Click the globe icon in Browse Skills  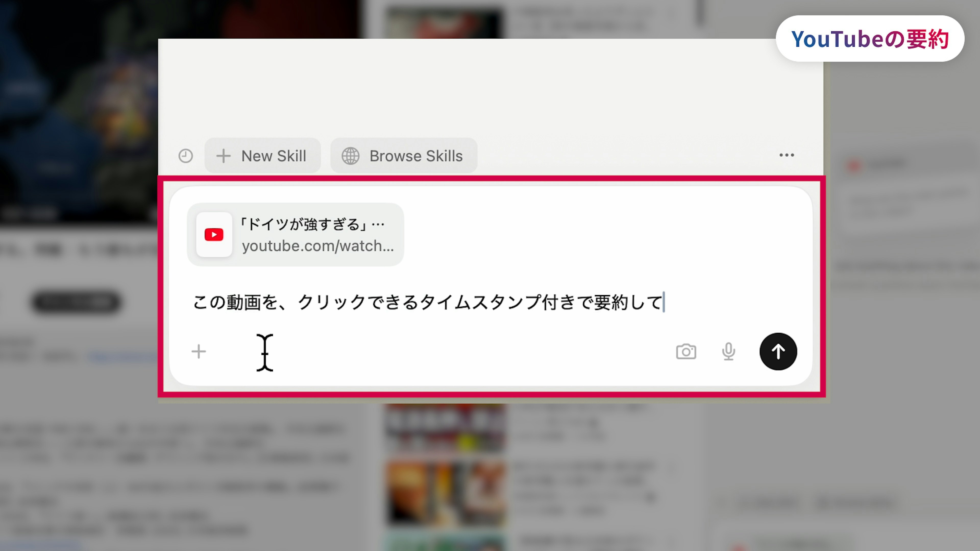[350, 156]
